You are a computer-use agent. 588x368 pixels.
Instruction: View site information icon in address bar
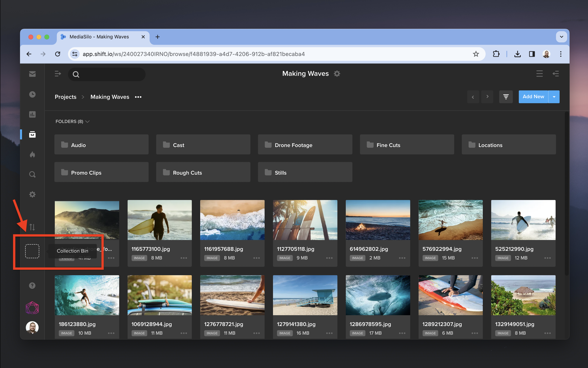point(75,54)
